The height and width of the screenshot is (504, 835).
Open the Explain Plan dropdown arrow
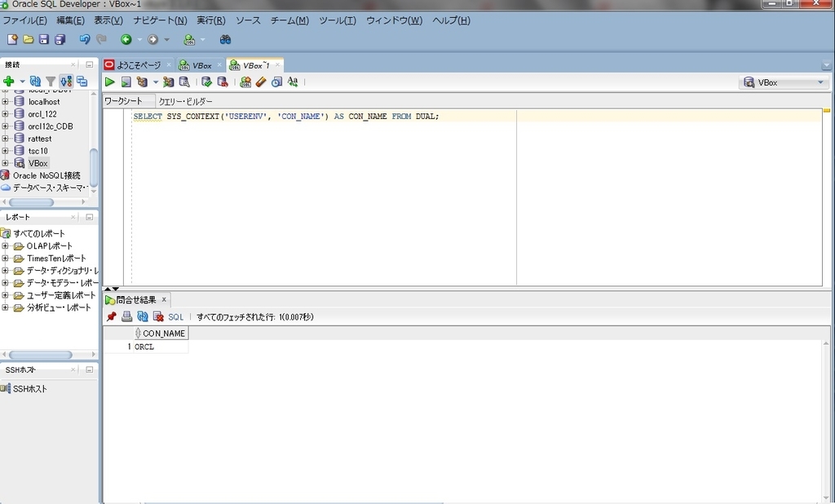tap(156, 82)
